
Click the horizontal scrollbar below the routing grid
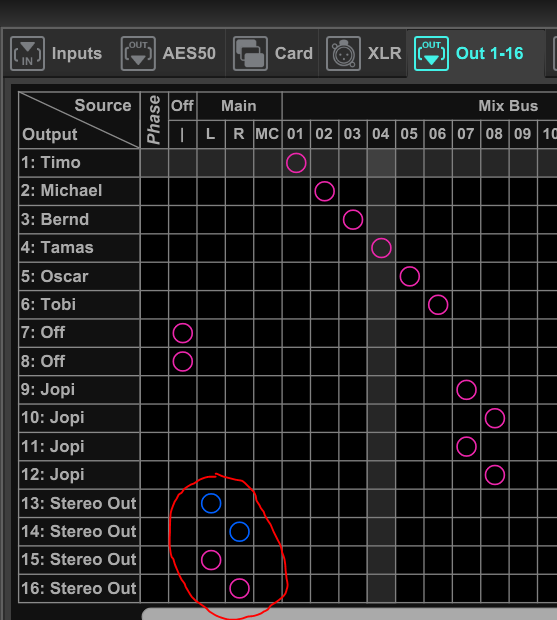[349, 614]
